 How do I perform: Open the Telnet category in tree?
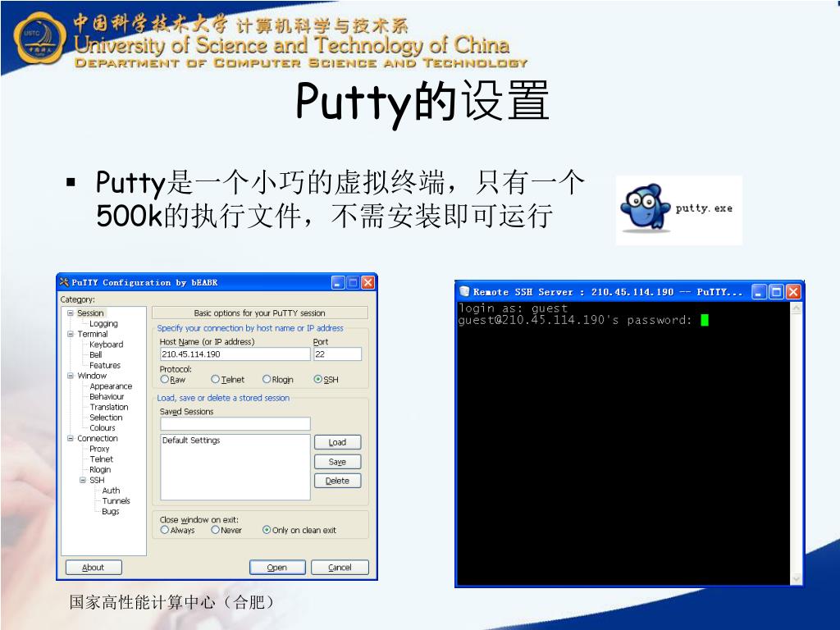click(101, 459)
